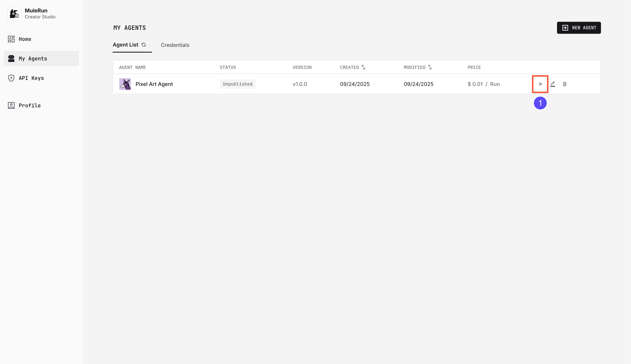Click the MuleRun logo icon
This screenshot has width=631, height=364.
point(14,14)
